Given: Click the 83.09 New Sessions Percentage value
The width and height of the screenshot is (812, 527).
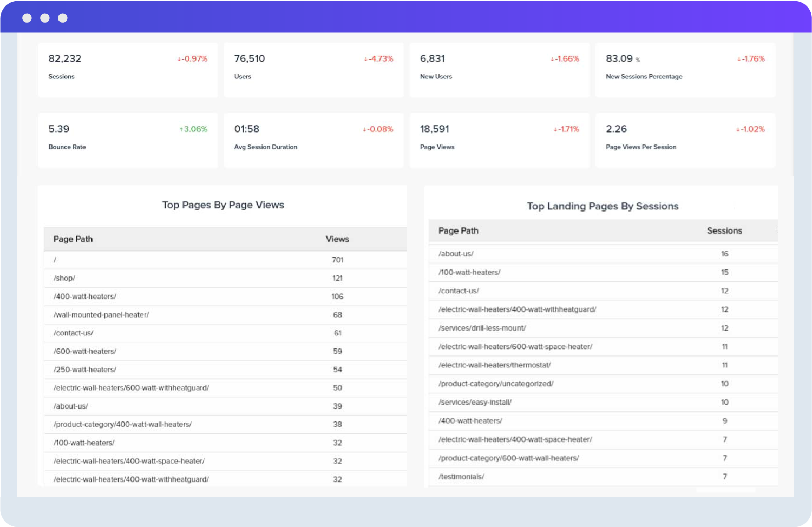Looking at the screenshot, I should [619, 58].
